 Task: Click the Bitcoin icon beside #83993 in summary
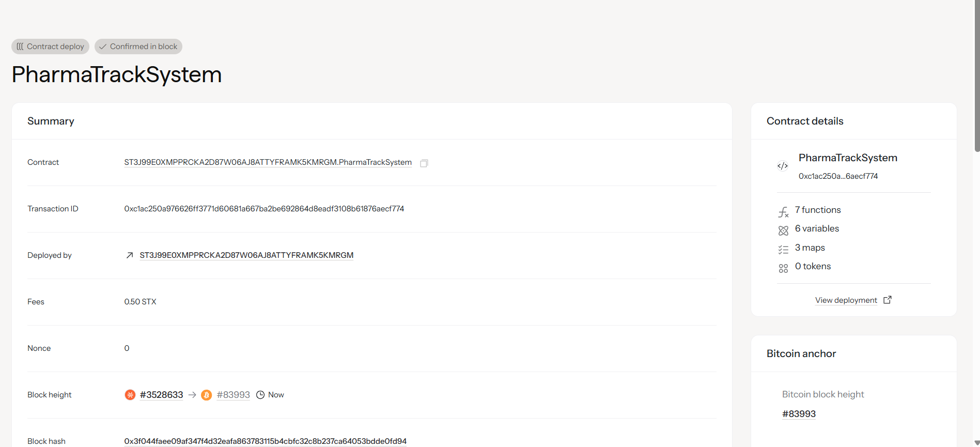coord(207,395)
